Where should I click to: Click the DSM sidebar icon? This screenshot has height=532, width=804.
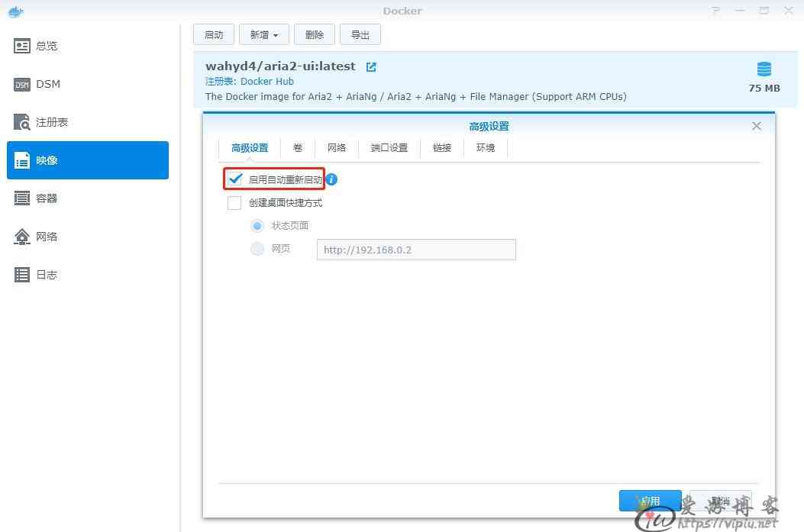tap(22, 84)
